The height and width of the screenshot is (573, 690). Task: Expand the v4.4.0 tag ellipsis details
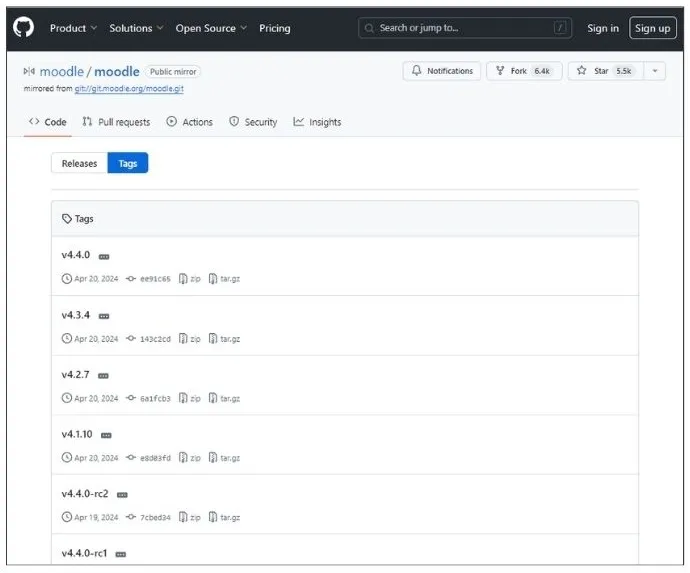(x=104, y=257)
